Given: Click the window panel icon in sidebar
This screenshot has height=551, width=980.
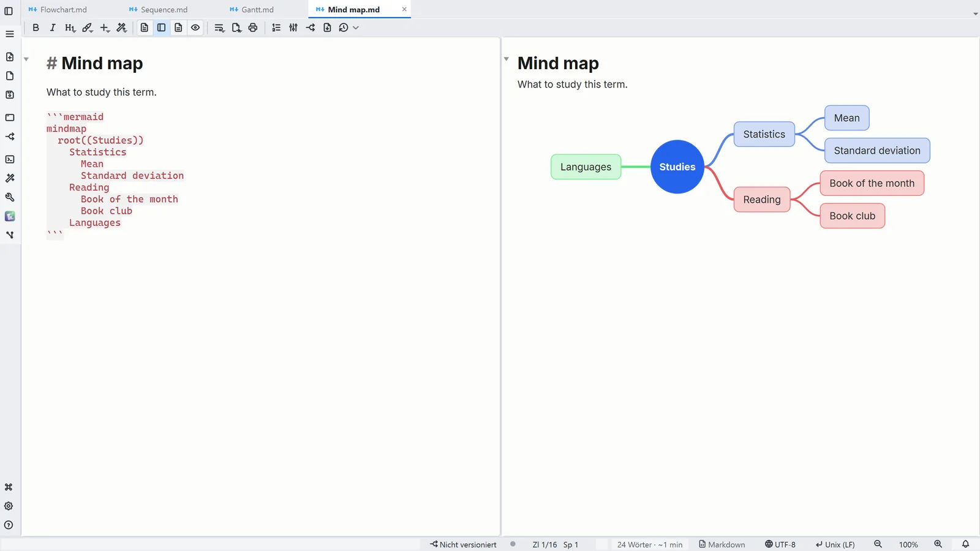Looking at the screenshot, I should [x=10, y=118].
